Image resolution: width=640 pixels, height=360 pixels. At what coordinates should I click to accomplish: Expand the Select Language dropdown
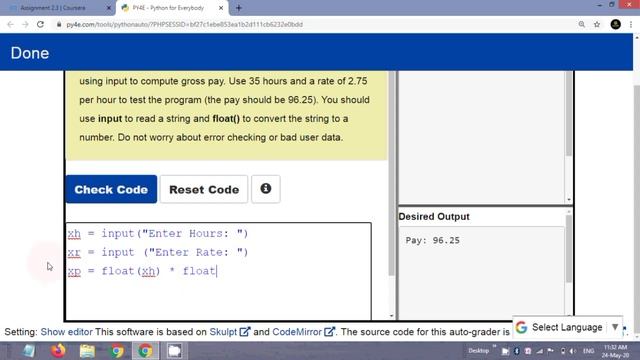(x=567, y=327)
